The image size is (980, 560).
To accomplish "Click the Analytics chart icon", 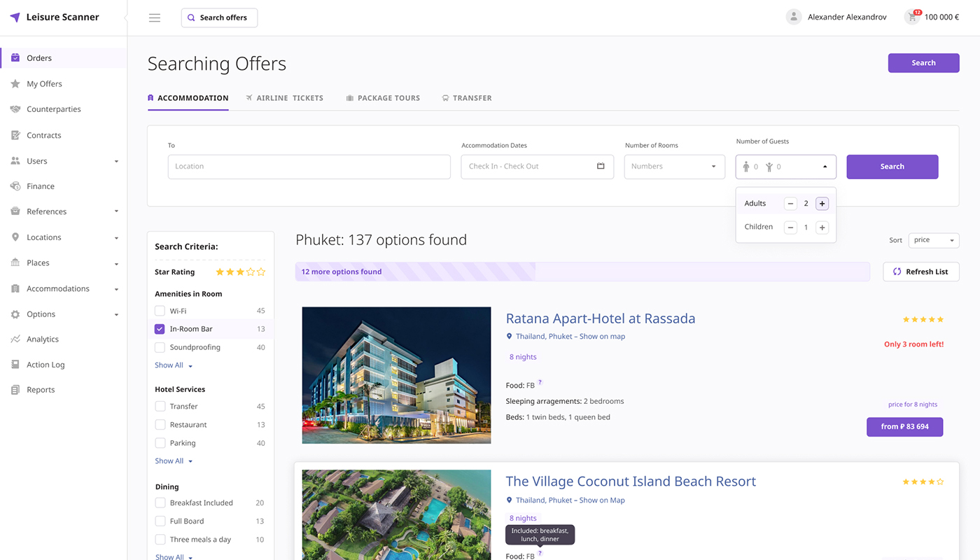I will (15, 339).
